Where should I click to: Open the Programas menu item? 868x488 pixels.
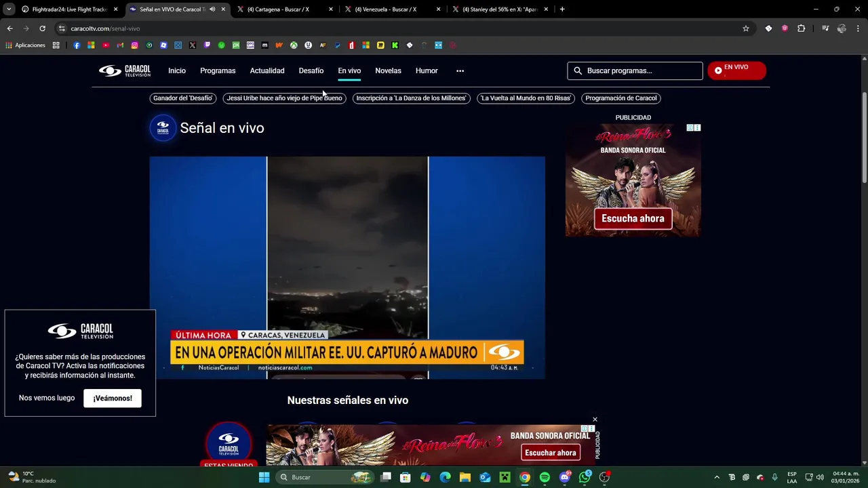coord(218,70)
